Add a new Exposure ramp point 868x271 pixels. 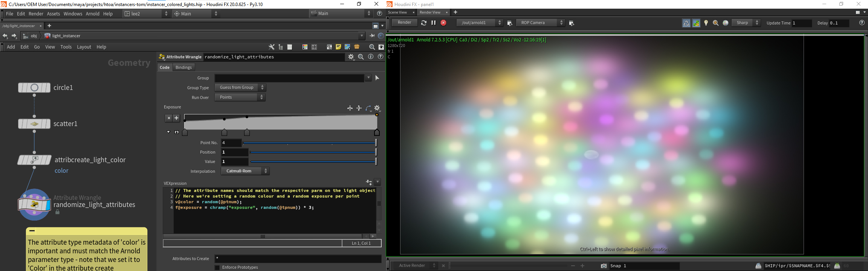pyautogui.click(x=176, y=118)
